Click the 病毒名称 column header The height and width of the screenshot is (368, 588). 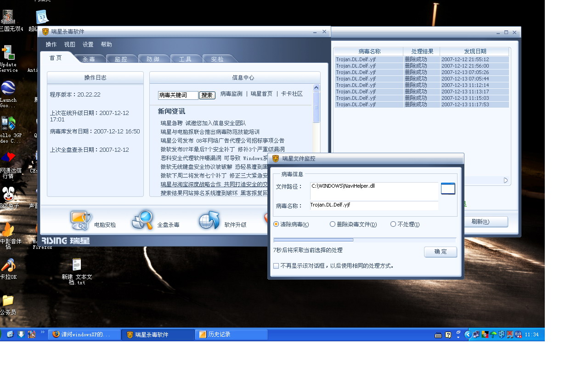369,52
